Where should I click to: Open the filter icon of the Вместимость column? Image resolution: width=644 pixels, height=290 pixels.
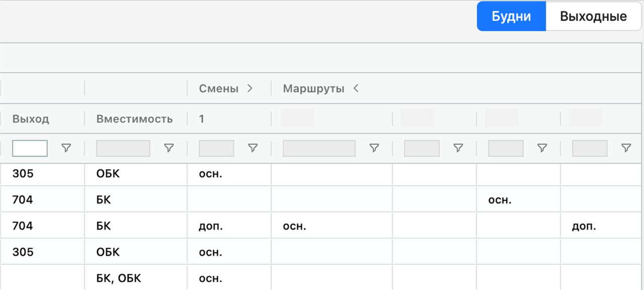(x=169, y=148)
